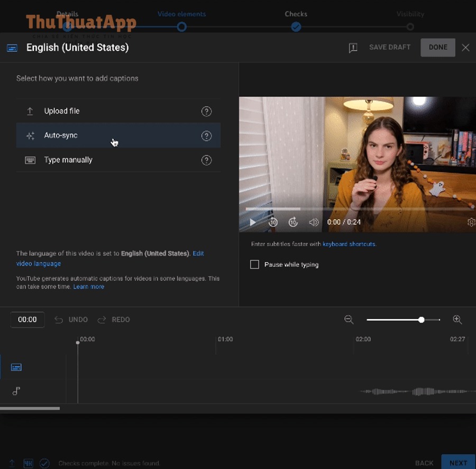Screen dimensions: 476x469
Task: Zoom out the timeline with magnifier minus
Action: click(349, 320)
